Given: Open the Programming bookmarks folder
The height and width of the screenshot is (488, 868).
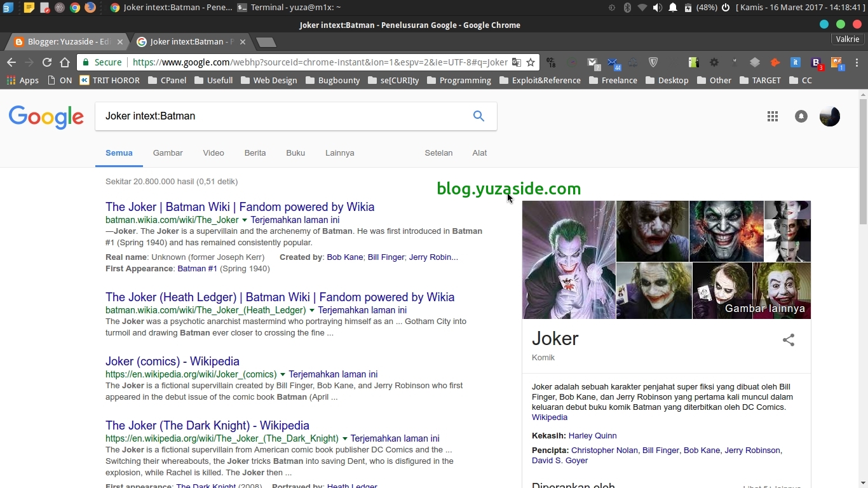Looking at the screenshot, I should pos(459,80).
